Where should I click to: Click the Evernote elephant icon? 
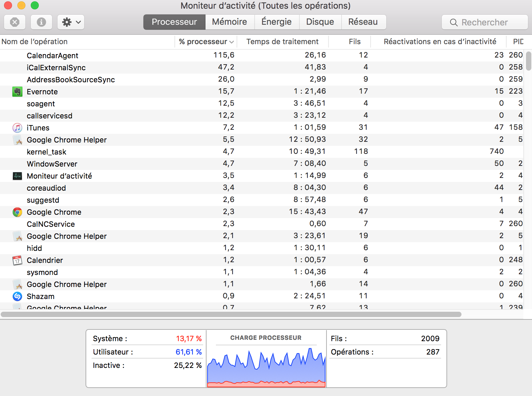[x=17, y=92]
